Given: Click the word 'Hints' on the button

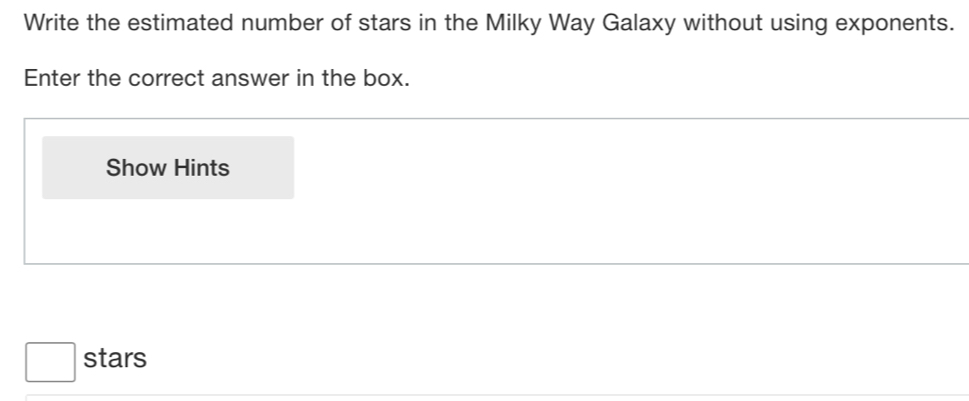Looking at the screenshot, I should click(x=202, y=168).
